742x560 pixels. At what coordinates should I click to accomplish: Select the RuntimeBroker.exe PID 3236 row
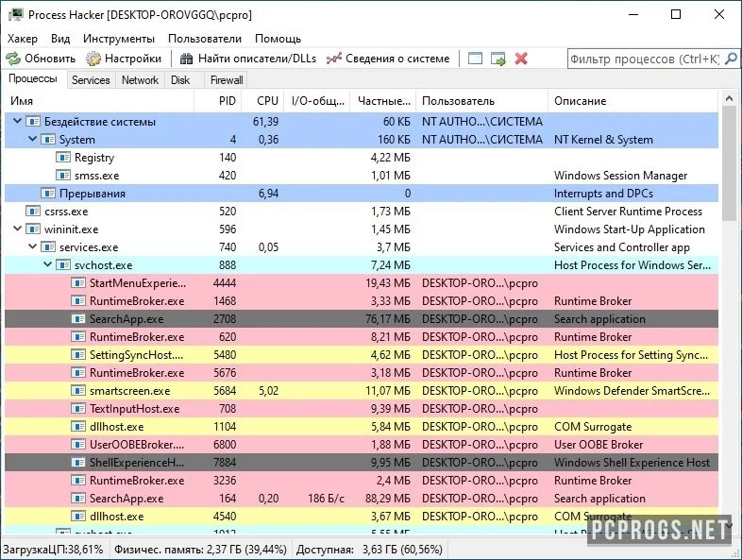(362, 481)
